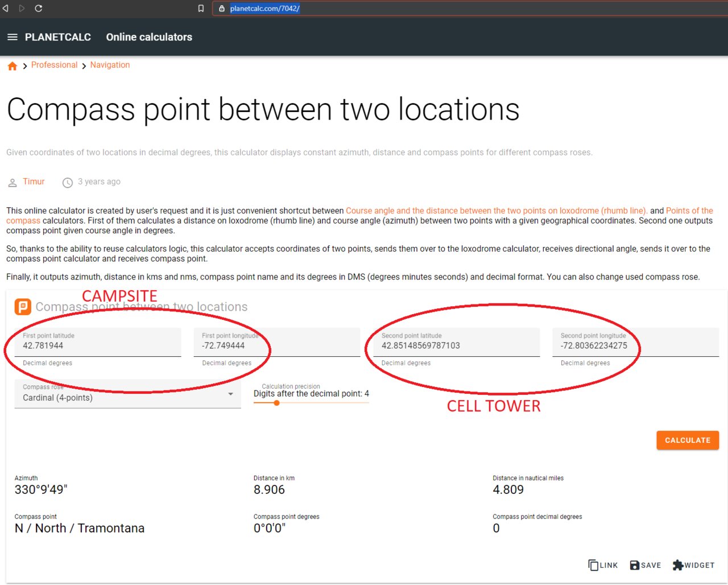Image resolution: width=728 pixels, height=585 pixels.
Task: Click First point latitude field
Action: [x=98, y=342]
